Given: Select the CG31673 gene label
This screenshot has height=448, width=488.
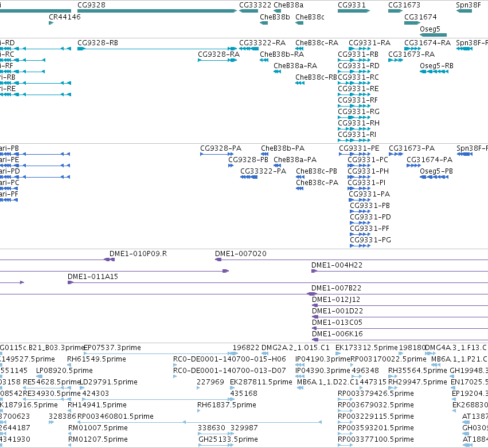Looking at the screenshot, I should [404, 5].
